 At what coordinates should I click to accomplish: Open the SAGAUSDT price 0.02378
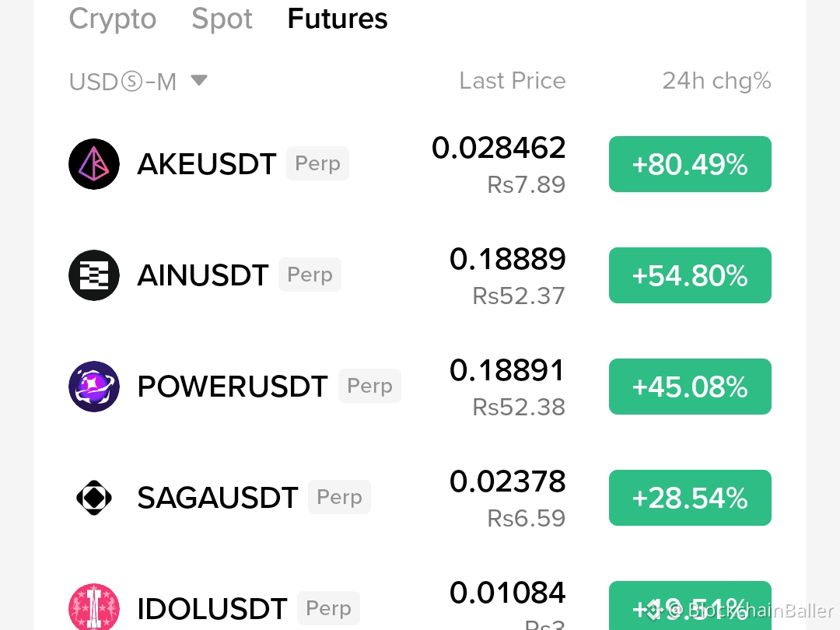click(x=507, y=481)
